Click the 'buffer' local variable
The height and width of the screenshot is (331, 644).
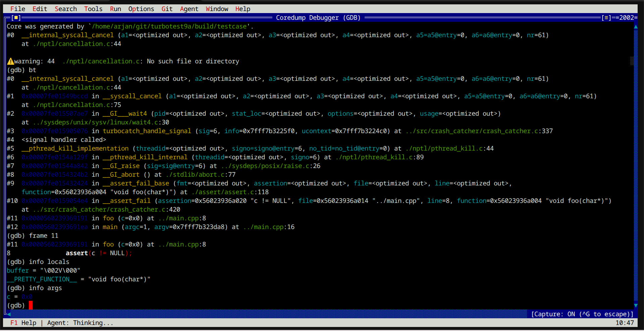(18, 271)
